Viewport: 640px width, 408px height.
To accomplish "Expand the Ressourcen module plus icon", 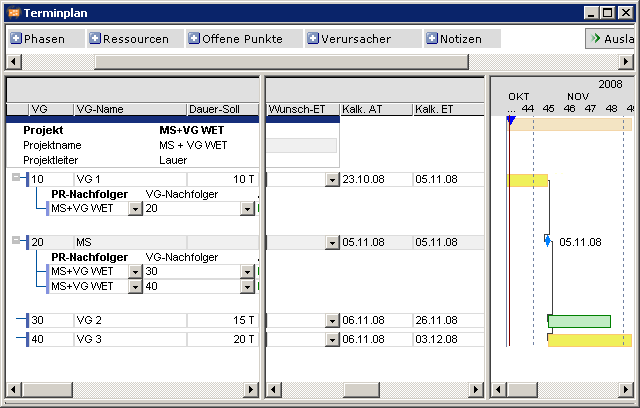I will point(95,38).
